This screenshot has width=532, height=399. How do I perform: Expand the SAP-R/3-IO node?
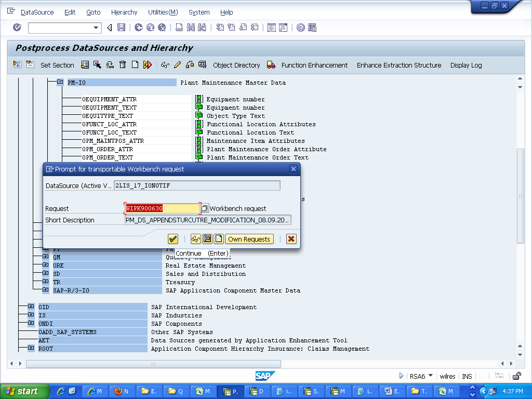[x=45, y=290]
